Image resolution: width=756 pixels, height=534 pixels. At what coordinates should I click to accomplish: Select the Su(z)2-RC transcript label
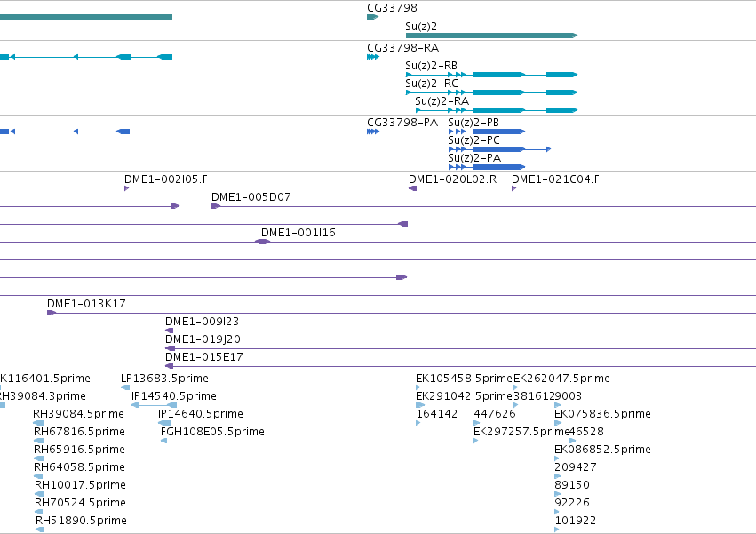pos(432,84)
